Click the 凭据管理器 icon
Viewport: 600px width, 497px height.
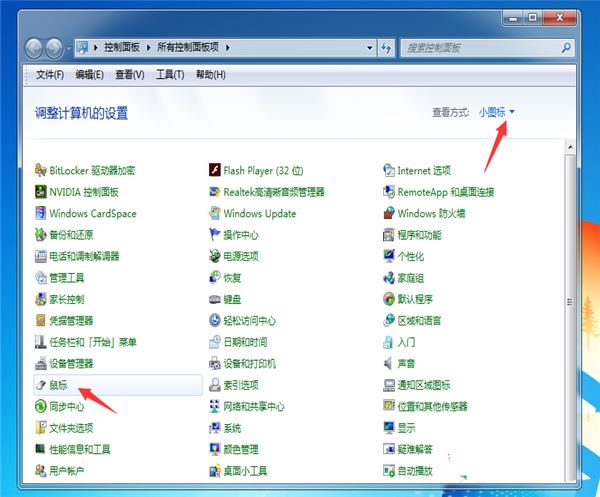[40, 320]
